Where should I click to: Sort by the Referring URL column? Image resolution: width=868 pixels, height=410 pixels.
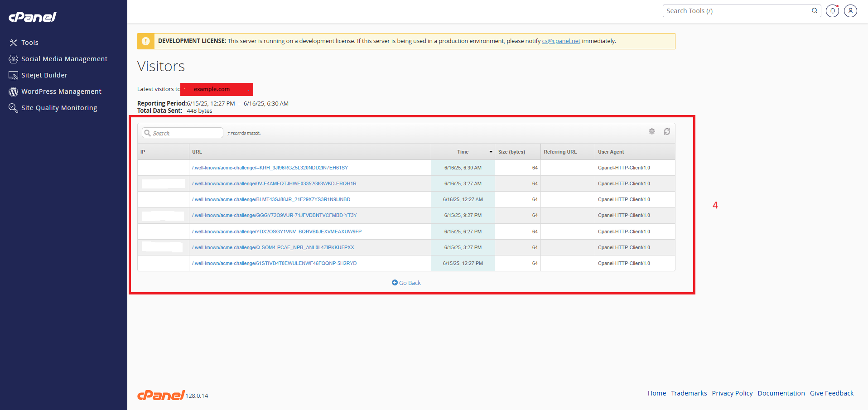pyautogui.click(x=568, y=152)
